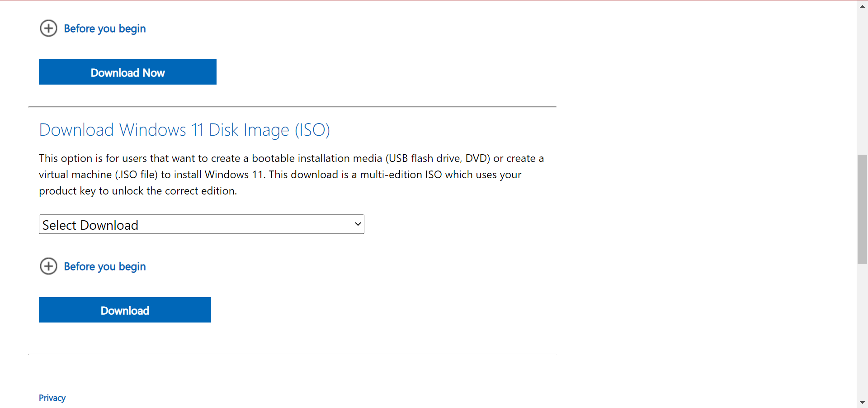Open 'Before you begin' link under Select Download

(x=105, y=266)
